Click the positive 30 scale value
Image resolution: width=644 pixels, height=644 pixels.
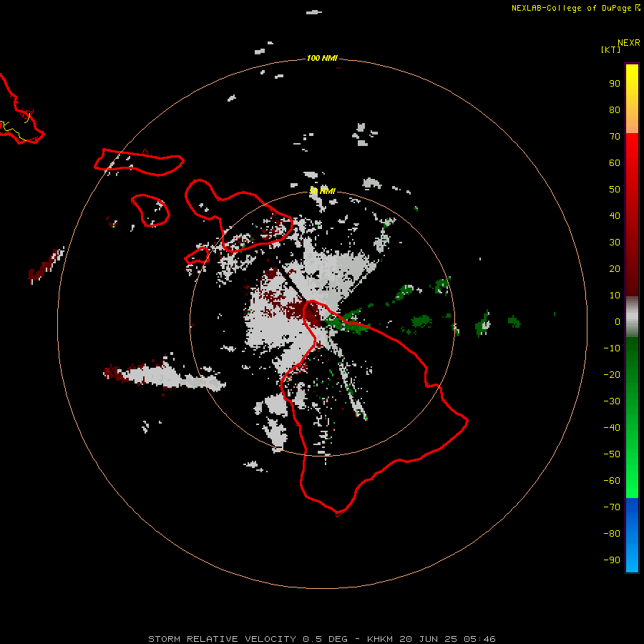[x=615, y=243]
